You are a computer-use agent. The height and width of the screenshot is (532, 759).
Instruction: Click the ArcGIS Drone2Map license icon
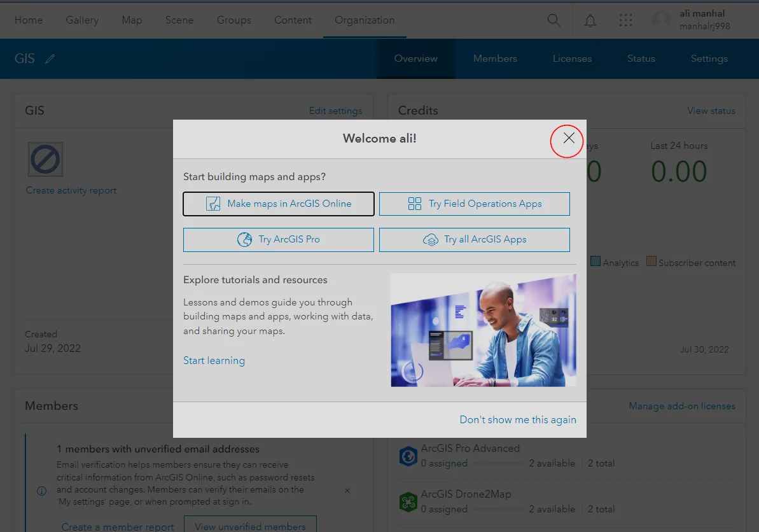coord(408,502)
